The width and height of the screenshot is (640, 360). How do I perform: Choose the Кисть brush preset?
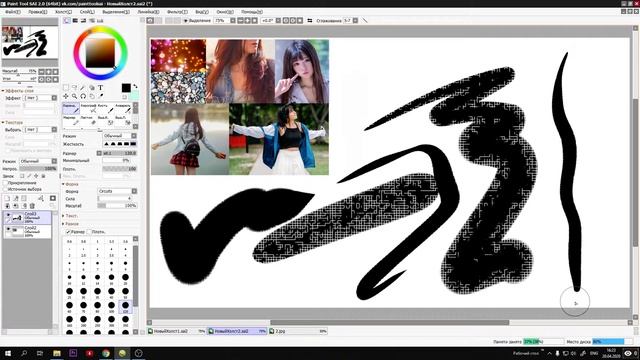click(105, 108)
